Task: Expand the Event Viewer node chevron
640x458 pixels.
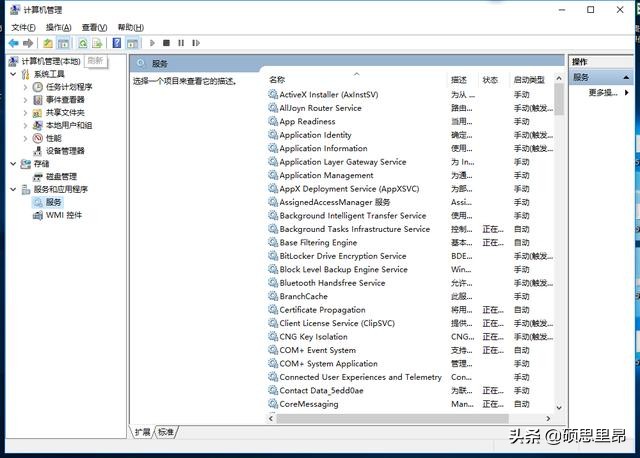Action: (25, 100)
